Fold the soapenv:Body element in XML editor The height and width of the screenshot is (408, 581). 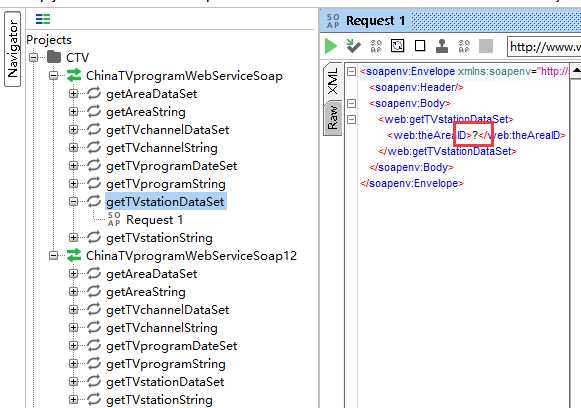(x=351, y=103)
